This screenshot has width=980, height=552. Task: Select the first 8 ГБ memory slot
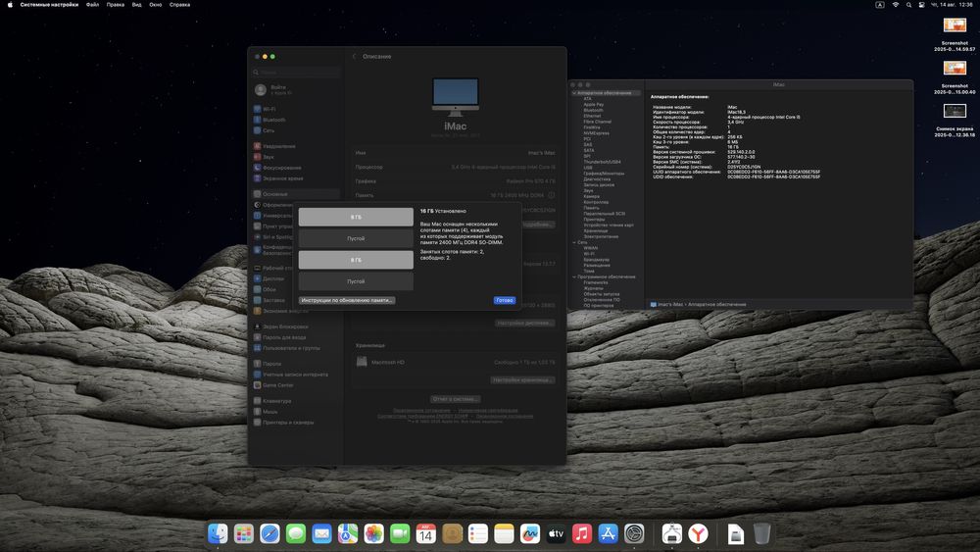click(356, 217)
